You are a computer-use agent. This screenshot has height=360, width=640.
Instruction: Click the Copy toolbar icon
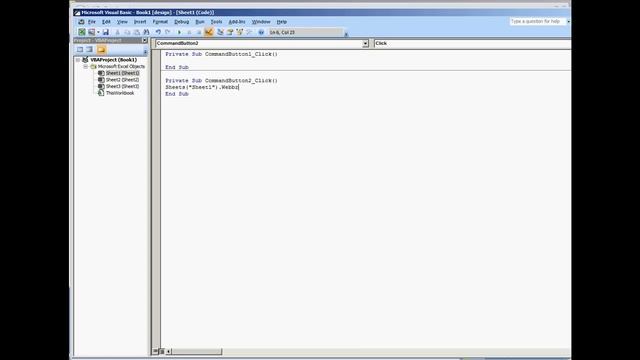pyautogui.click(x=127, y=32)
